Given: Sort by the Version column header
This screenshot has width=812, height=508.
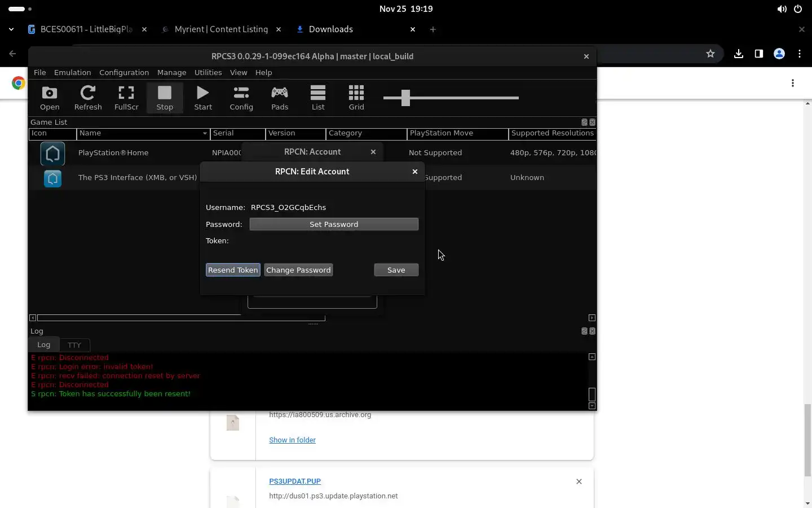Looking at the screenshot, I should coord(296,134).
